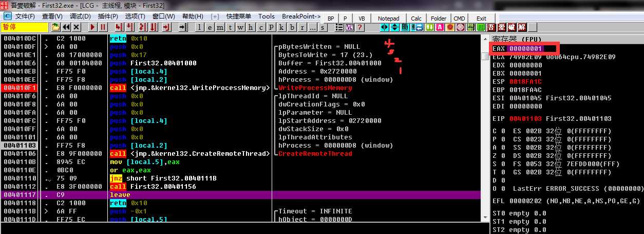Click the Exit button

(481, 19)
